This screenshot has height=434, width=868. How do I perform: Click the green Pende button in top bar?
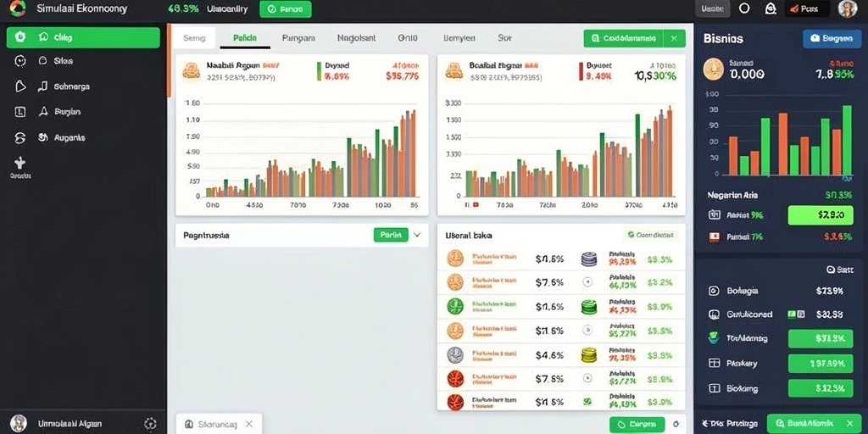pos(286,9)
